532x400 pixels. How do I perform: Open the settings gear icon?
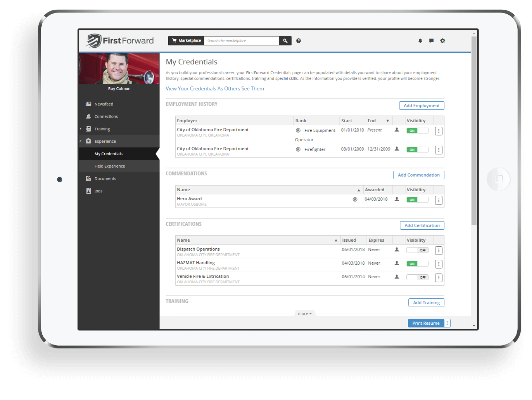click(442, 41)
